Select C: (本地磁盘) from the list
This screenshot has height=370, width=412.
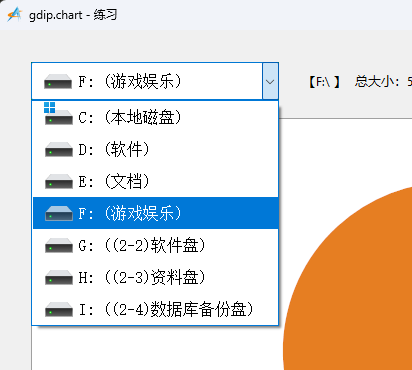click(156, 117)
